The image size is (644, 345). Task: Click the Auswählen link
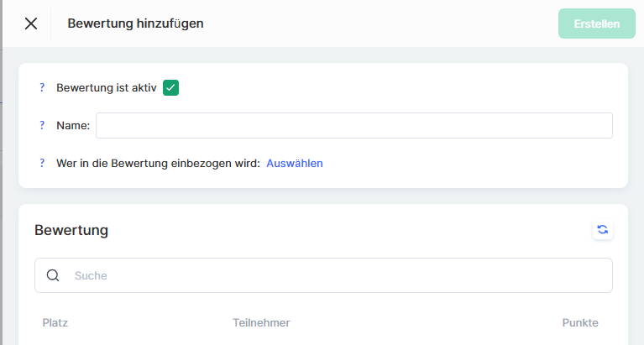click(x=295, y=163)
